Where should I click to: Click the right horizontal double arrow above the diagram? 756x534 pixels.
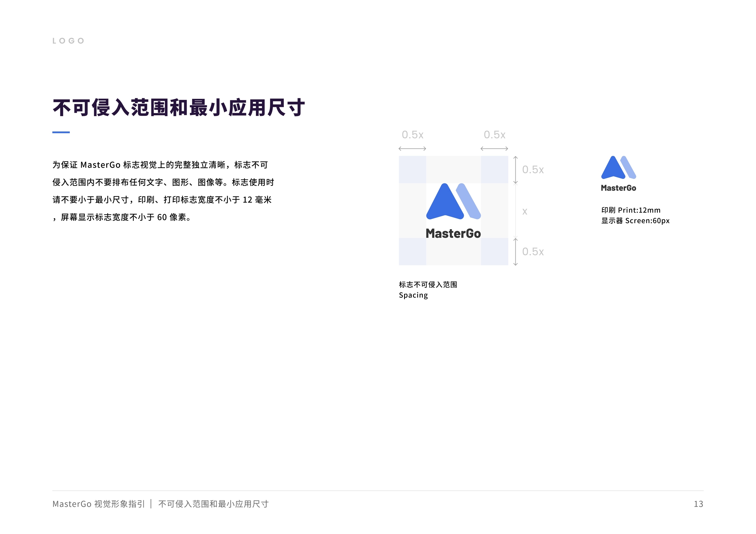tap(494, 149)
